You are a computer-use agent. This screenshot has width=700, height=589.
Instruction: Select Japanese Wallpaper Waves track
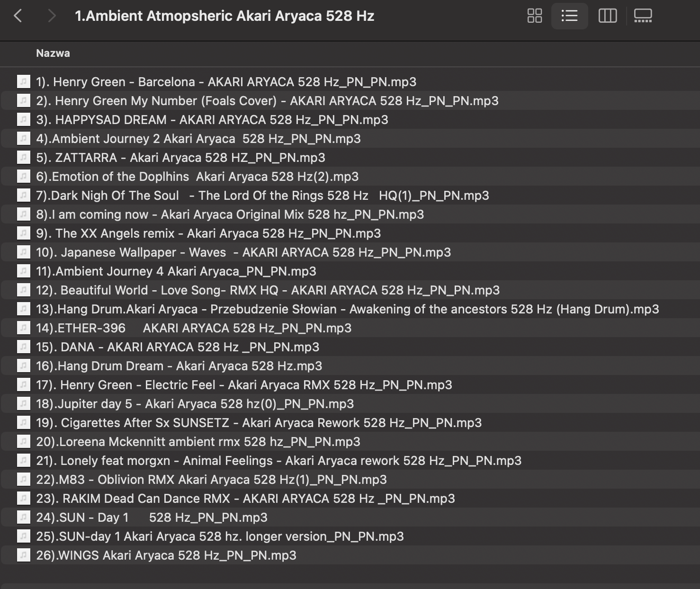click(x=243, y=252)
